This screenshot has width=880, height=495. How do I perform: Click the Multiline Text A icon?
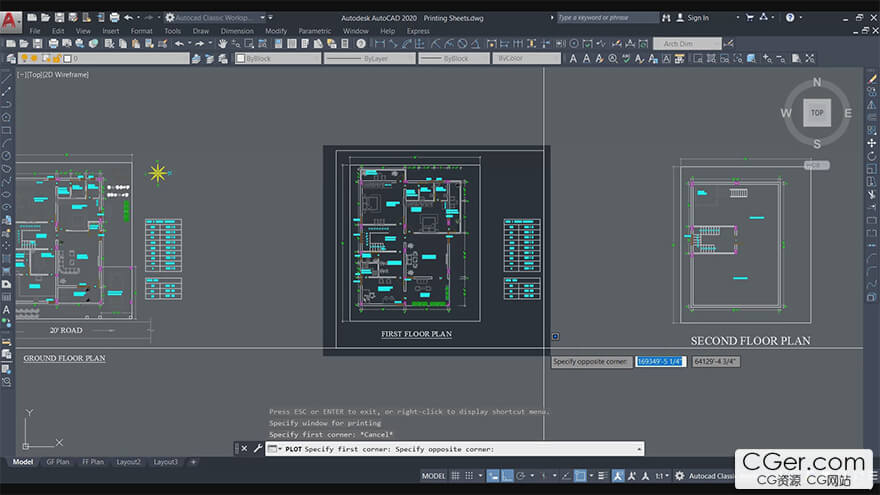coord(573,58)
